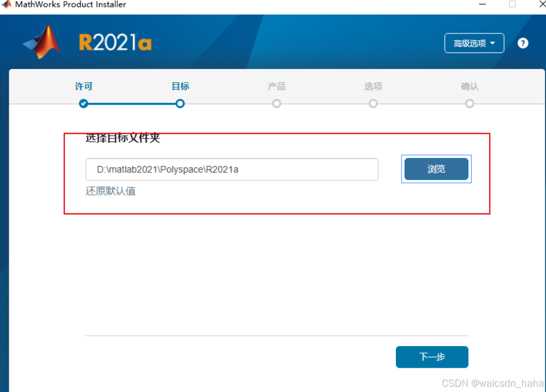Click the 还原默认值 restore default link

tap(110, 191)
